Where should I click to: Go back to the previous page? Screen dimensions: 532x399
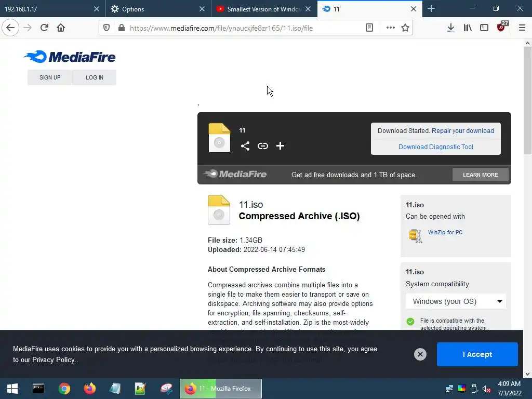pos(10,28)
